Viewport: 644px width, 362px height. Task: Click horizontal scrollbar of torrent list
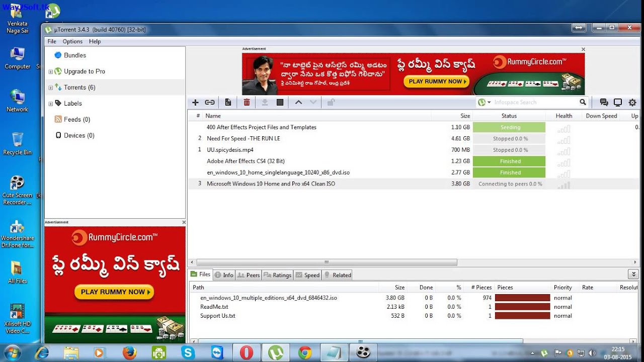tap(327, 262)
